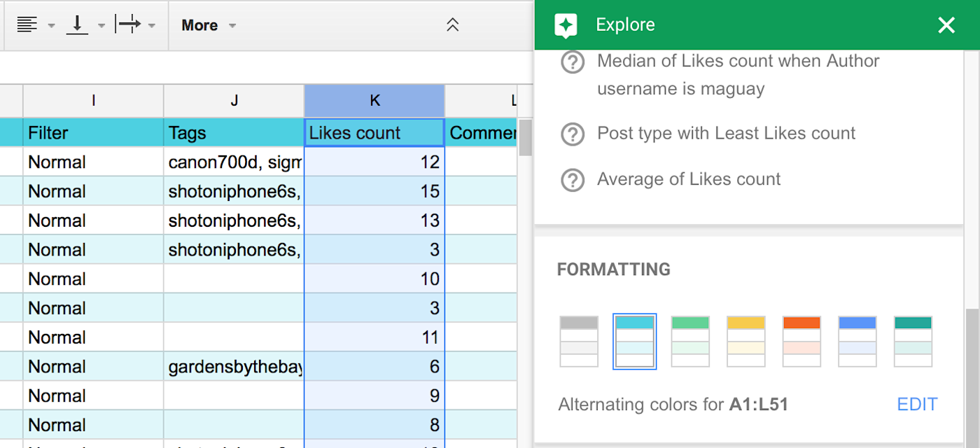The image size is (980, 448).
Task: Apply the teal alternating color theme
Action: 913,341
